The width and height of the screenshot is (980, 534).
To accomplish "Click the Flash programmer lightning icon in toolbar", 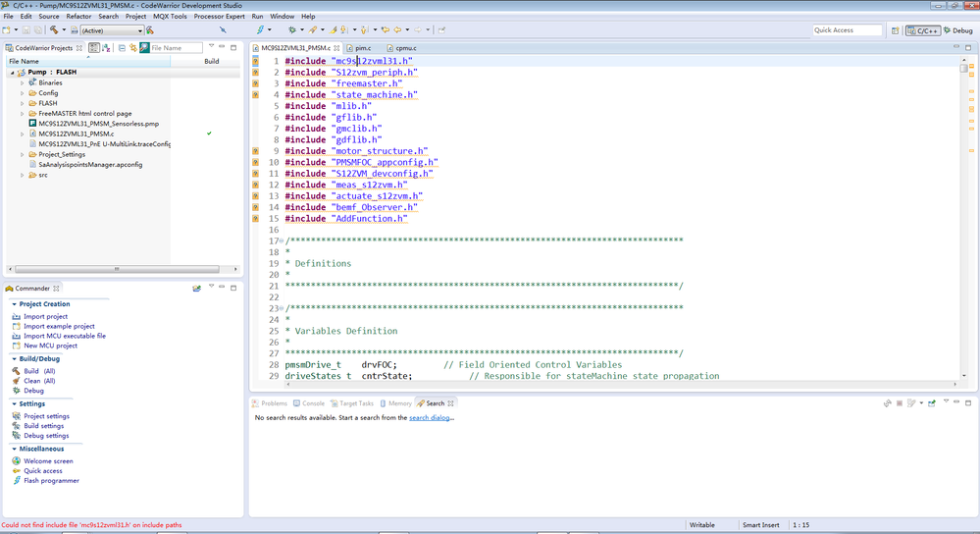I will [261, 30].
